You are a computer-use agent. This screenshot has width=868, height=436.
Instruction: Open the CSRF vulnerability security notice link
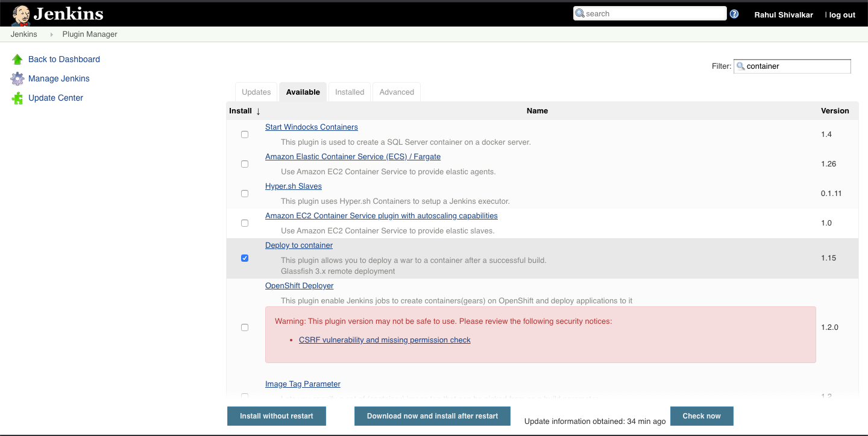[x=385, y=340]
